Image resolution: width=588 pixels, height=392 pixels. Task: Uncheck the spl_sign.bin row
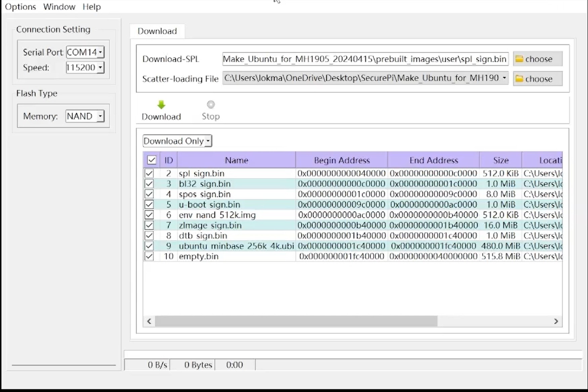pyautogui.click(x=149, y=173)
